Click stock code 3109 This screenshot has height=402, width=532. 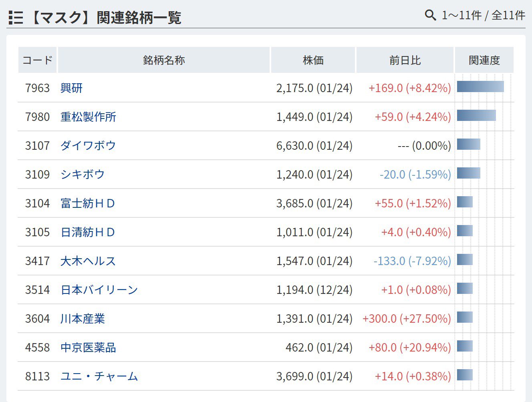[37, 175]
